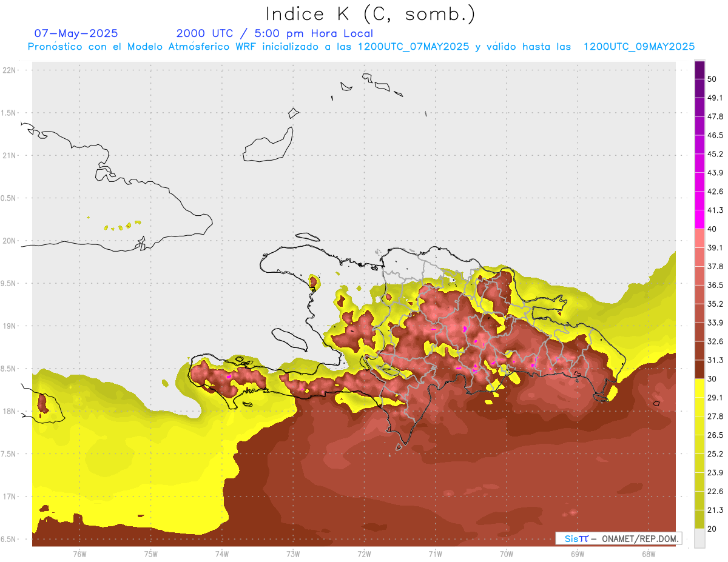The width and height of the screenshot is (728, 562).
Task: Click the "21N" latitude label
Action: 9,156
